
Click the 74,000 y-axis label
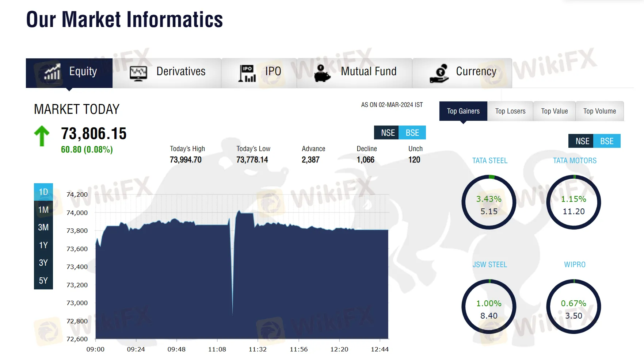77,213
